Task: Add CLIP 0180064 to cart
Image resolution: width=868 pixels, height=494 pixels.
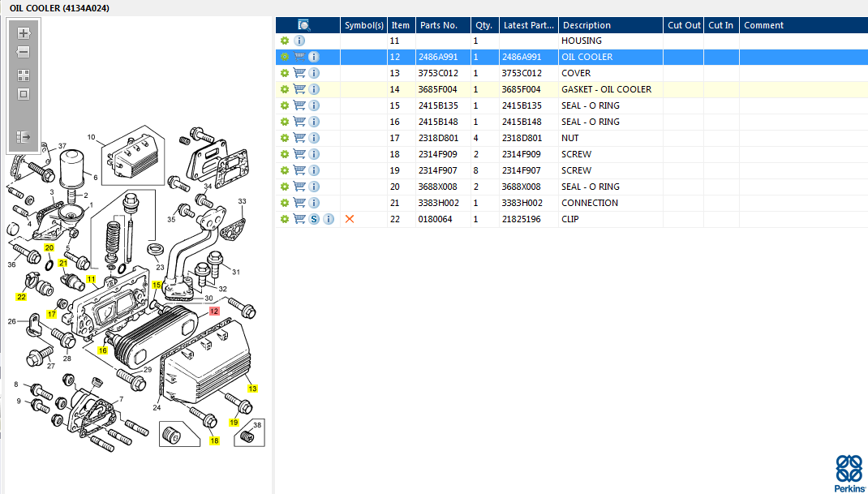Action: (299, 219)
